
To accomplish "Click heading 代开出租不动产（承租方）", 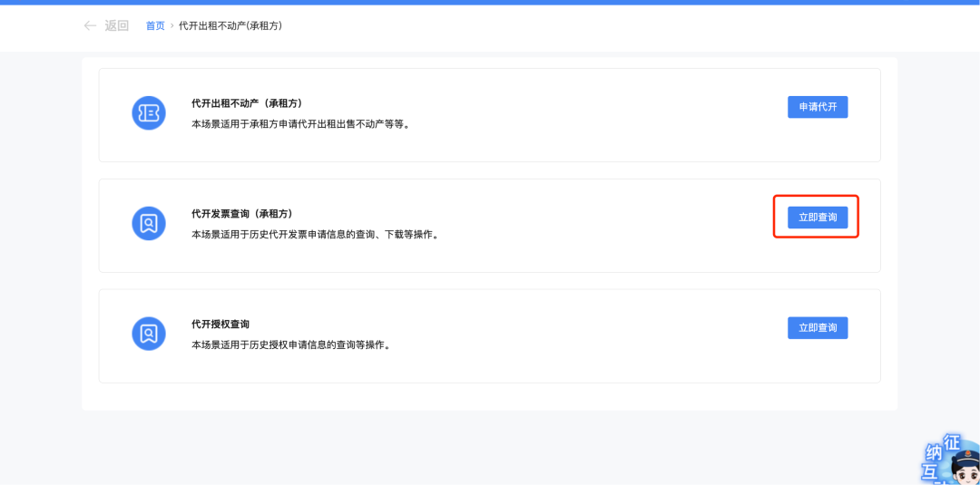I will pyautogui.click(x=248, y=103).
